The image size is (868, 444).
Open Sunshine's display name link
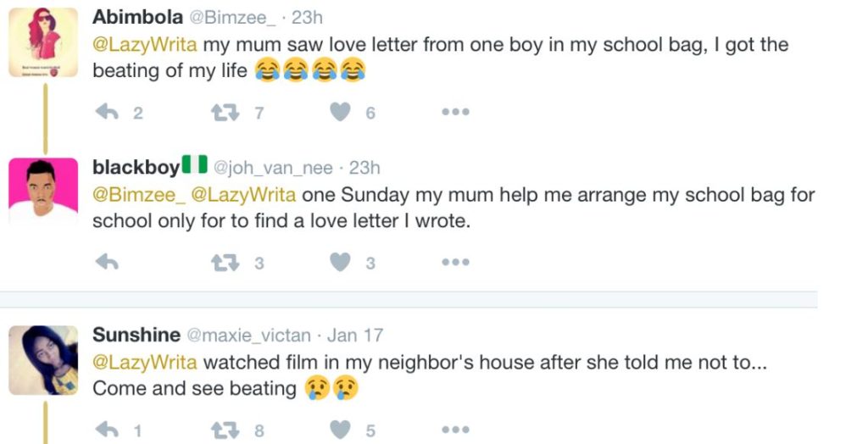(x=136, y=336)
